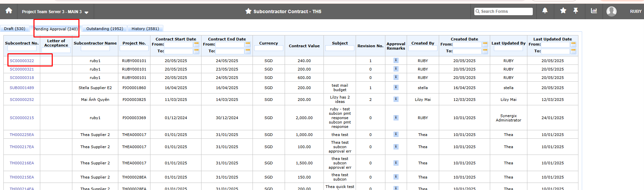Screen dimensions: 644x190
Task: Open contract SC00000215
Action: pos(22,118)
